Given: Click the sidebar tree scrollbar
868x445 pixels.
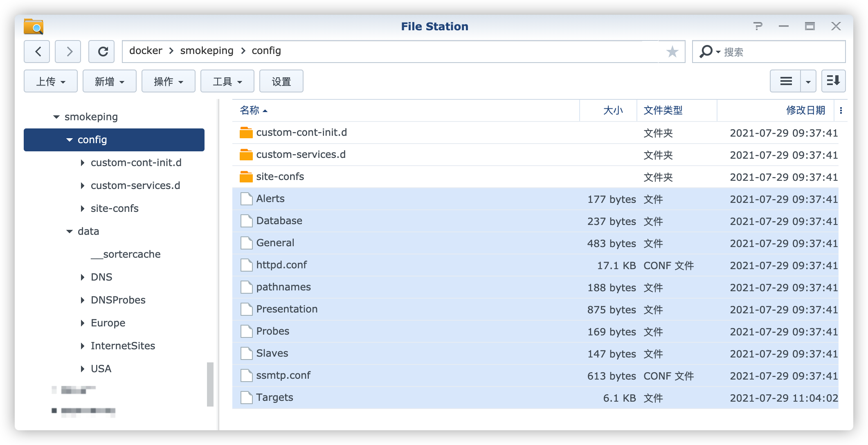Looking at the screenshot, I should pos(210,384).
